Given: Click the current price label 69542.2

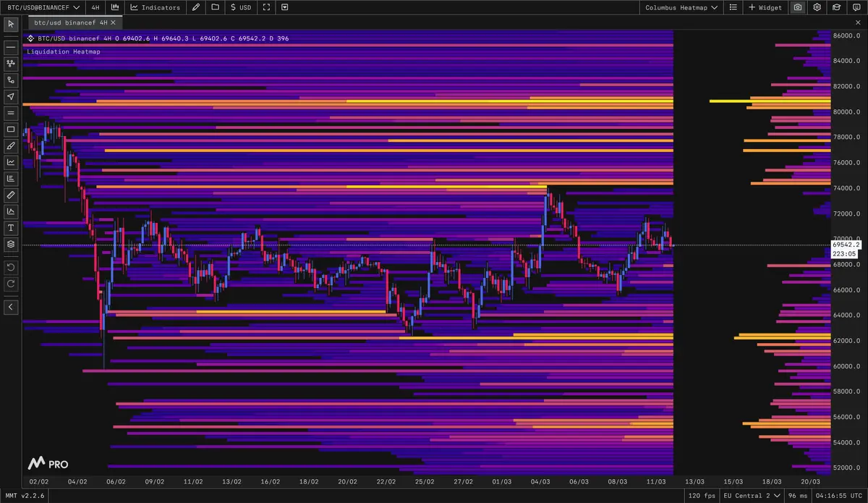Looking at the screenshot, I should 846,245.
